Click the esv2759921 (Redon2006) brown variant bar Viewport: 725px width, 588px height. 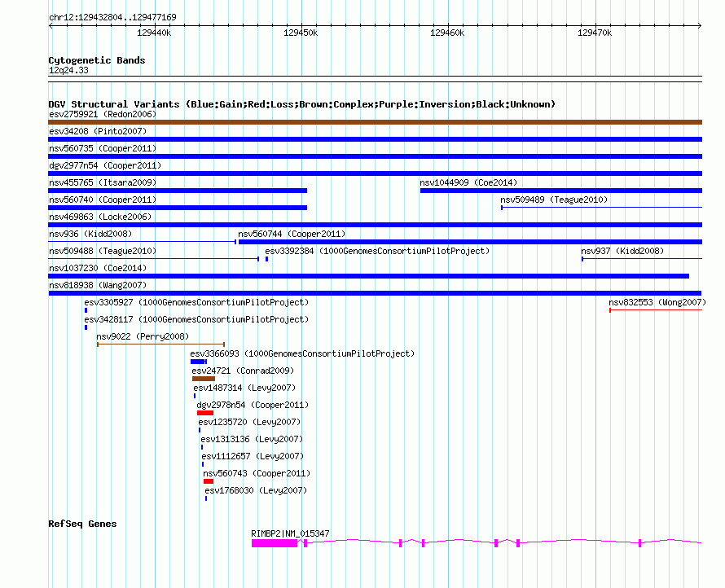[375, 122]
